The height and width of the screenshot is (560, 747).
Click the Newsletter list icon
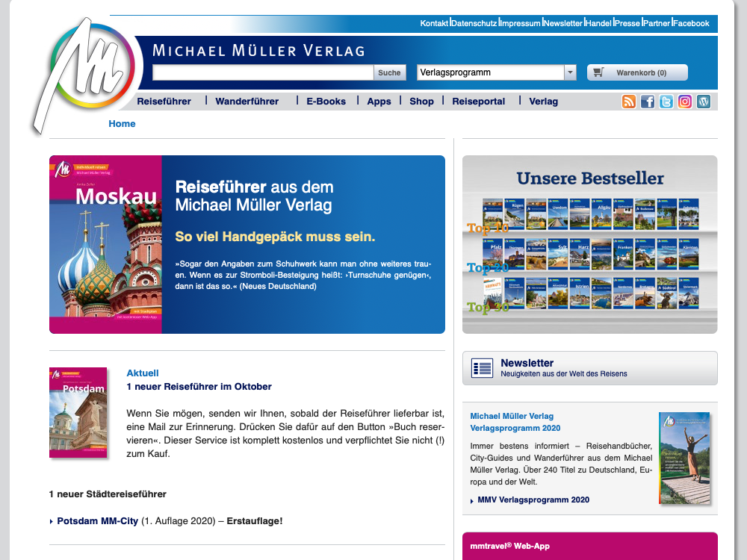(x=482, y=368)
